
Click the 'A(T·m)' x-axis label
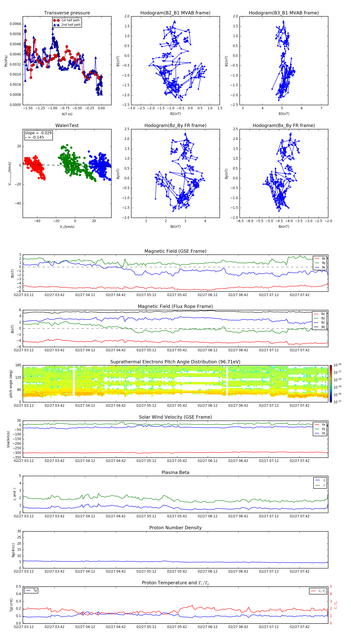[67, 114]
